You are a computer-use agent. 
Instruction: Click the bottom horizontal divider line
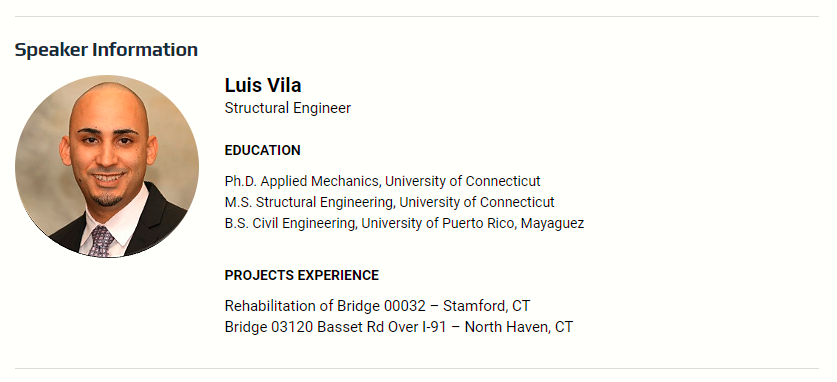pos(417,368)
